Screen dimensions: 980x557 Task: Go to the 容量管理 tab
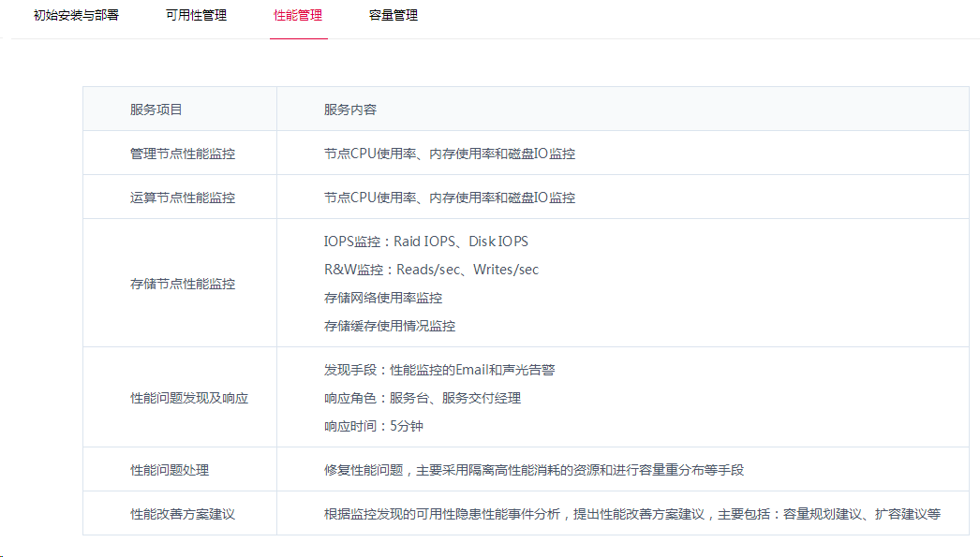click(393, 16)
